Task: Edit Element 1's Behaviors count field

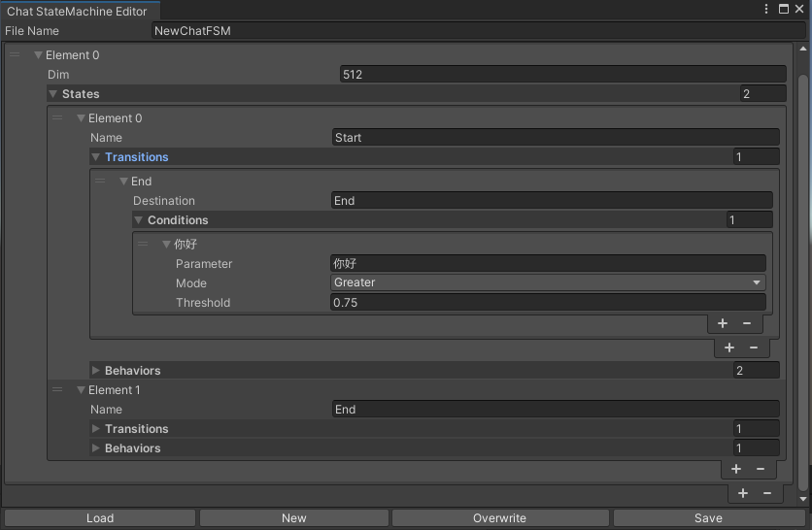Action: point(756,447)
